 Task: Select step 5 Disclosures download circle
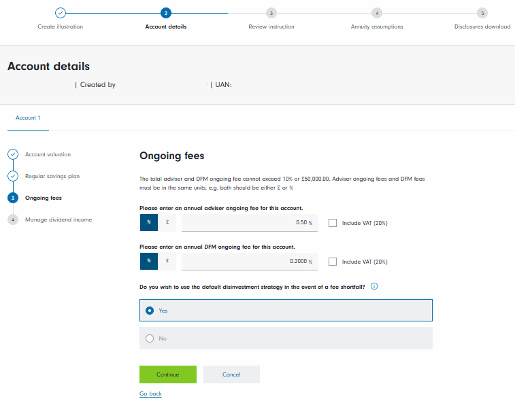[482, 13]
